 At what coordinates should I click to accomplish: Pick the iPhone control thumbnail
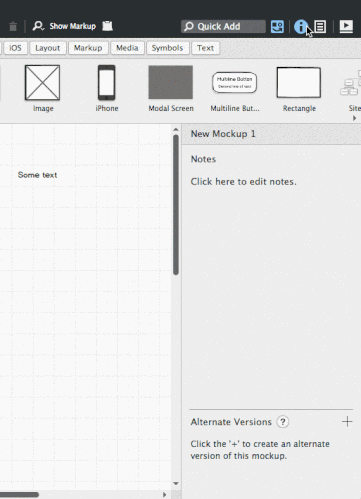pos(107,83)
